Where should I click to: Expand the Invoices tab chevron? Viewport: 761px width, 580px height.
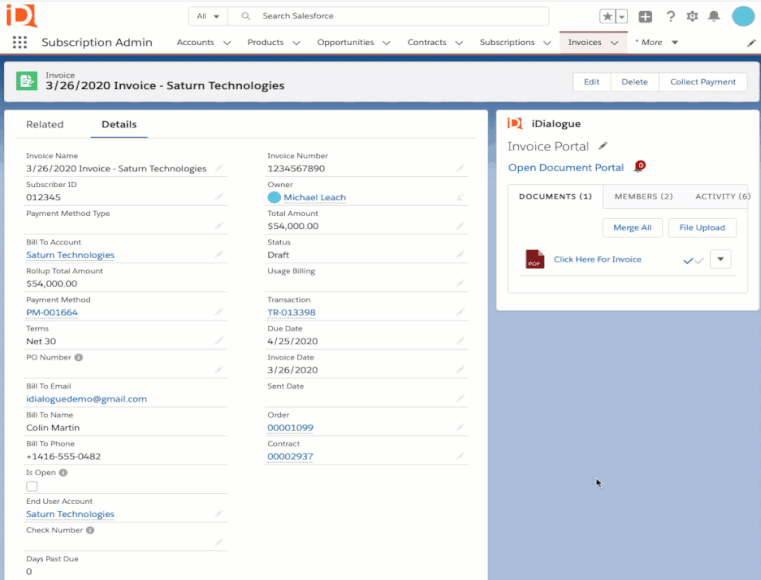pos(614,43)
